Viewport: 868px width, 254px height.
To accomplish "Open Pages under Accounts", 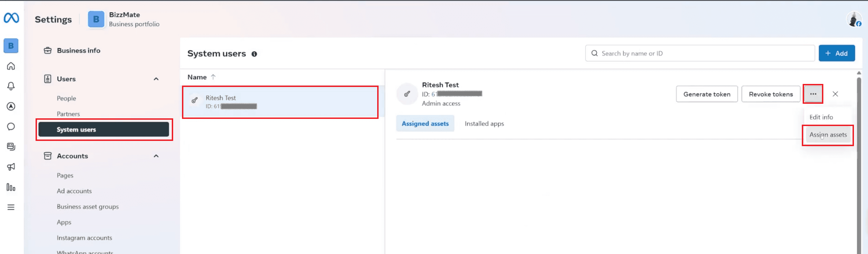I will pos(65,175).
